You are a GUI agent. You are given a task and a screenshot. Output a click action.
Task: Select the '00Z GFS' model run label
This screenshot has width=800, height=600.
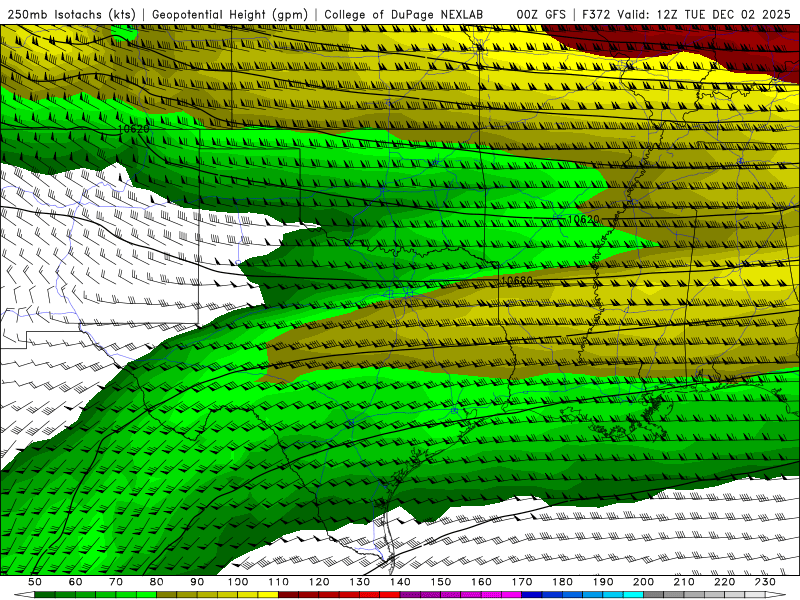click(541, 14)
